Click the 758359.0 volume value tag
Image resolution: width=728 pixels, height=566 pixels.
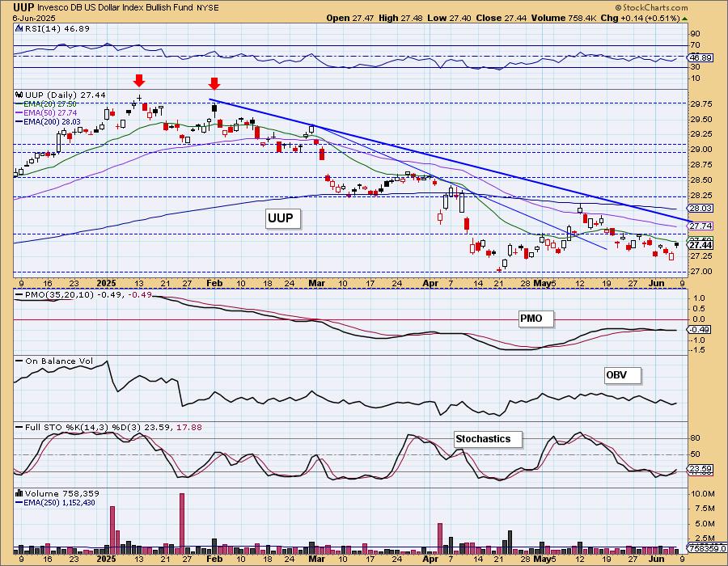(707, 549)
